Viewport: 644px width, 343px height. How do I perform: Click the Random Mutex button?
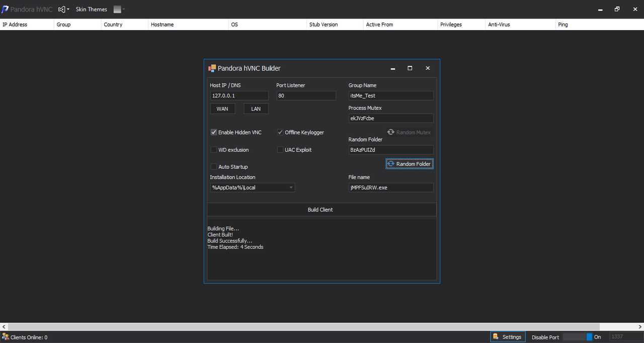409,132
